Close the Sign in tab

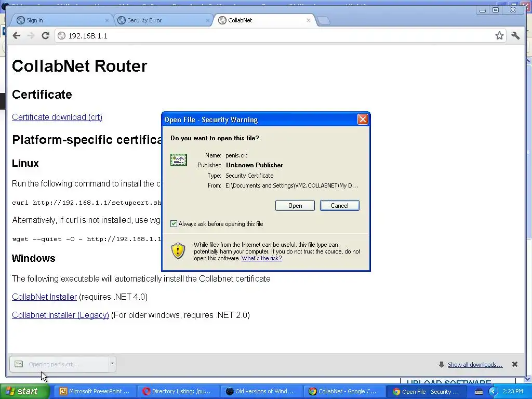pos(107,20)
